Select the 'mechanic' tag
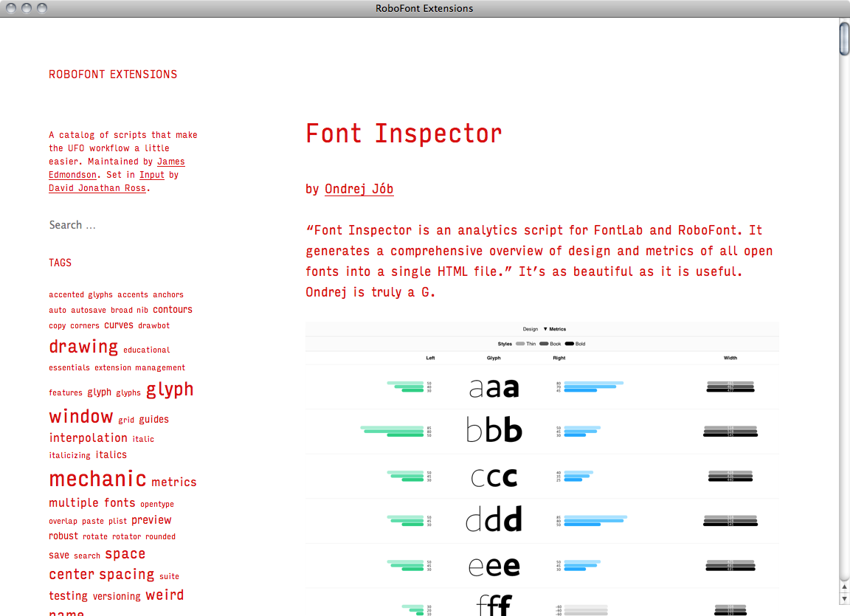This screenshot has width=850, height=616. point(97,479)
